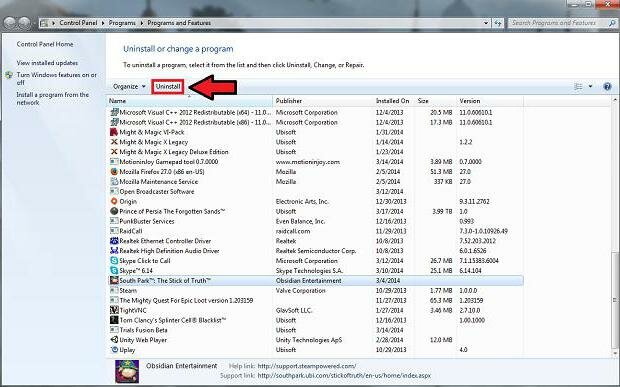Click the search magnifier icon
This screenshot has width=620, height=387.
tap(612, 23)
